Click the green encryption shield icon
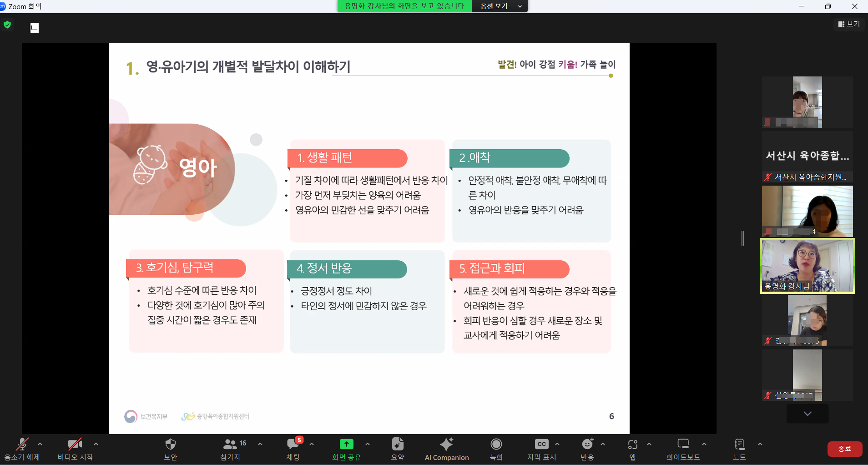 click(7, 25)
